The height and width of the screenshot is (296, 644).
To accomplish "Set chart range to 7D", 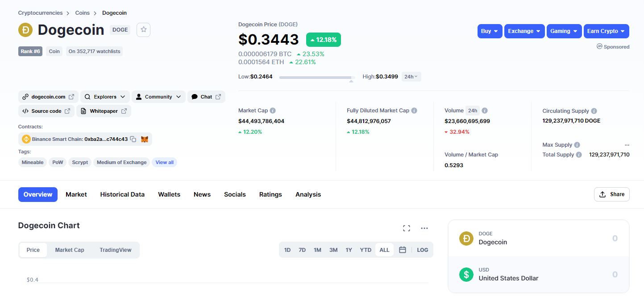I will coord(302,250).
